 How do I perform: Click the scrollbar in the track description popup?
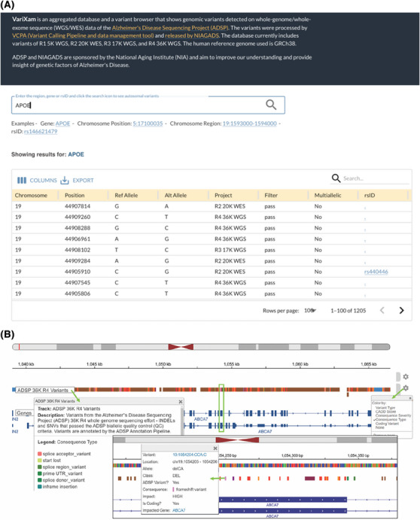[182, 421]
